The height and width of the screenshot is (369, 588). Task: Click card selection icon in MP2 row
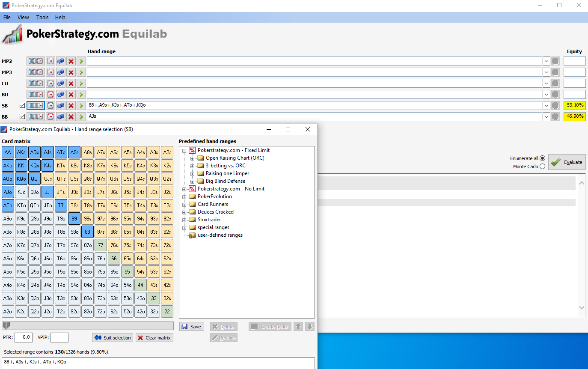(x=50, y=61)
